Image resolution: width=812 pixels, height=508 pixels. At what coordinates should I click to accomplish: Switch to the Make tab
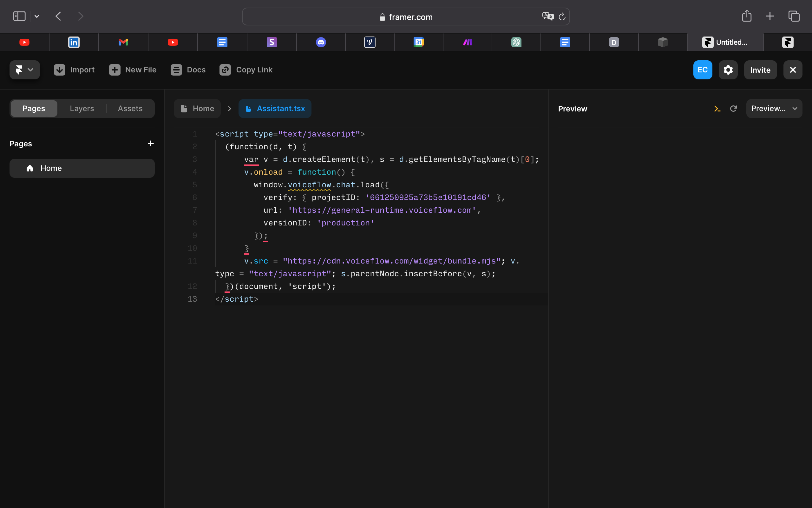[x=468, y=42]
